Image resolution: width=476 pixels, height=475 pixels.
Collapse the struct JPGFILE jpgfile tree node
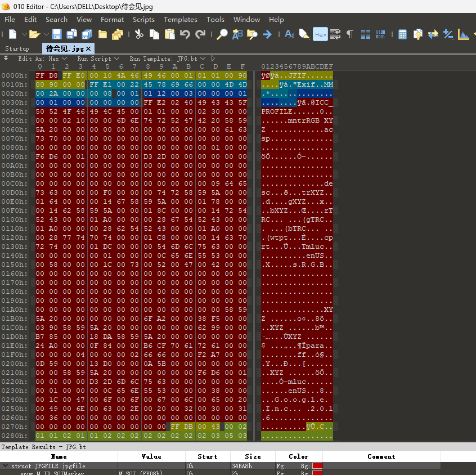pos(5,465)
